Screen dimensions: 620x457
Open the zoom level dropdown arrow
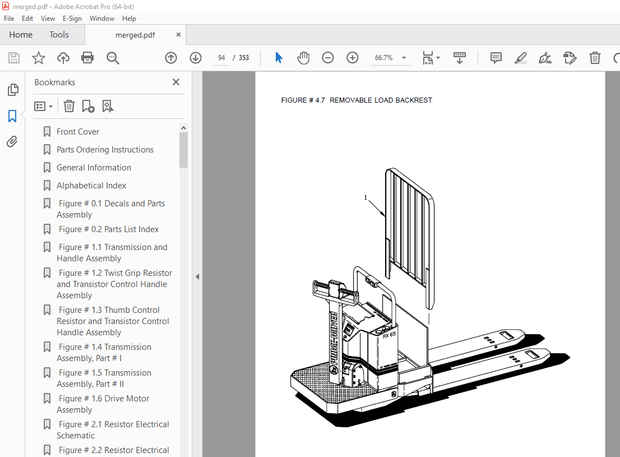tap(404, 58)
